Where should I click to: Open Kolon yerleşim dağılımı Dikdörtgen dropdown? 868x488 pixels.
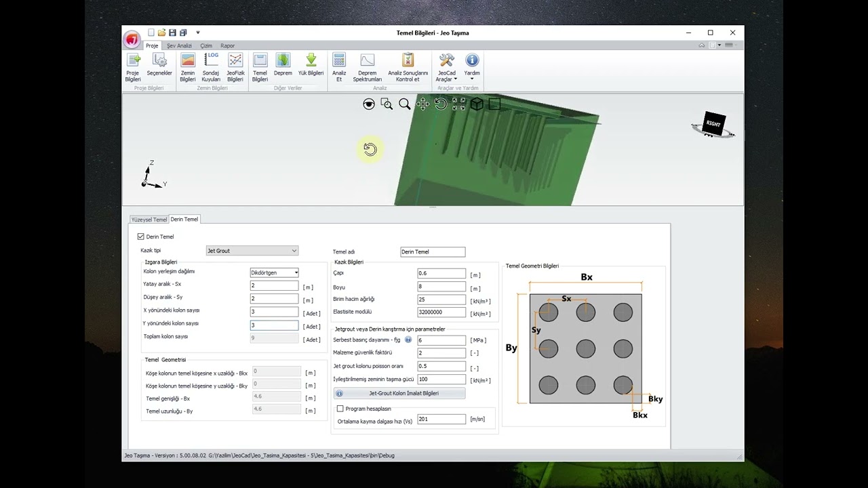click(275, 272)
